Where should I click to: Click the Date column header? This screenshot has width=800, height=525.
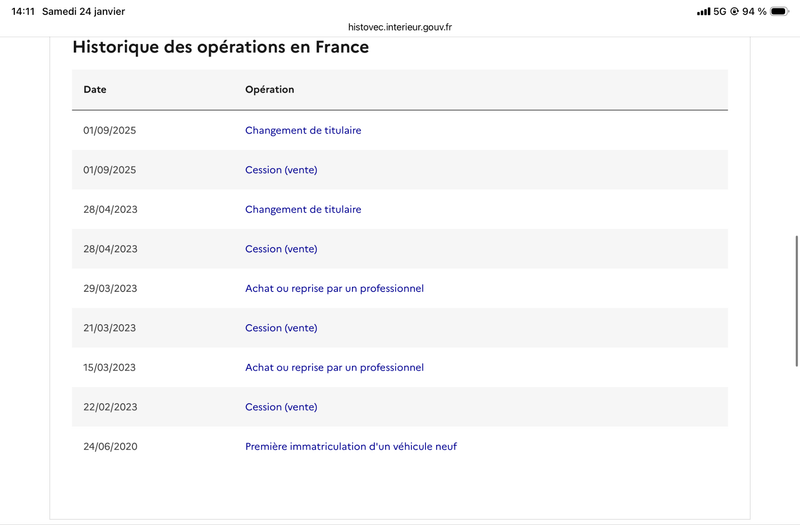click(x=95, y=89)
